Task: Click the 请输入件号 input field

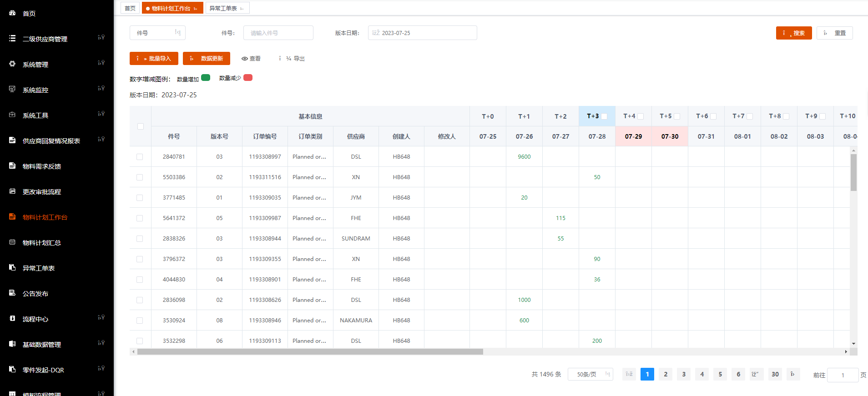Action: click(278, 33)
